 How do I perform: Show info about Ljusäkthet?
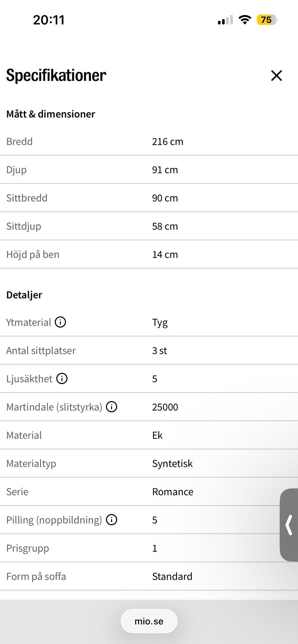[62, 379]
